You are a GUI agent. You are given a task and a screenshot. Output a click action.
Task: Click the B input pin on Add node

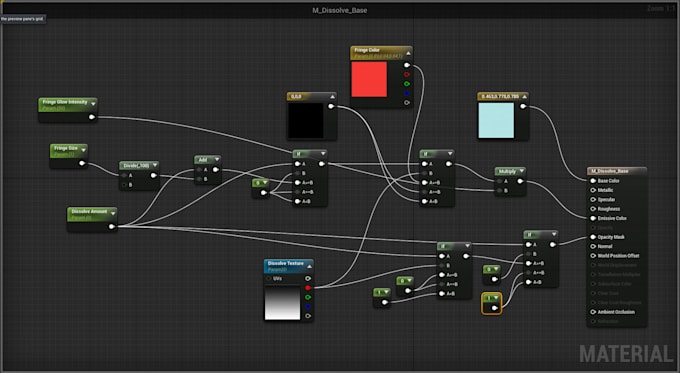[199, 179]
